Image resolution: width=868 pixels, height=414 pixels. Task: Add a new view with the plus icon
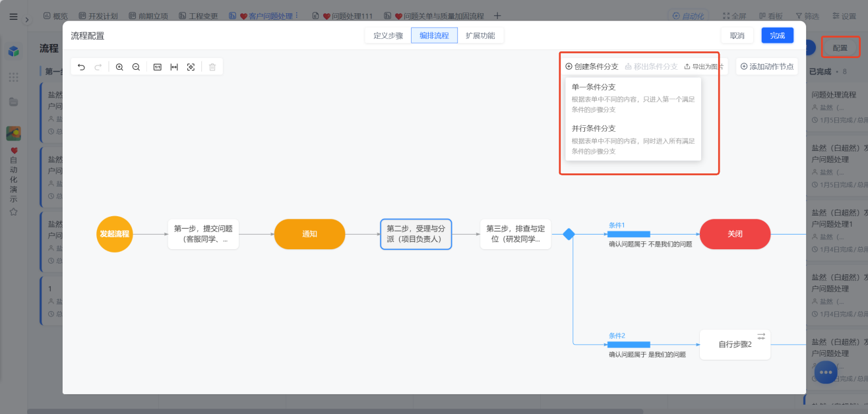pyautogui.click(x=497, y=16)
